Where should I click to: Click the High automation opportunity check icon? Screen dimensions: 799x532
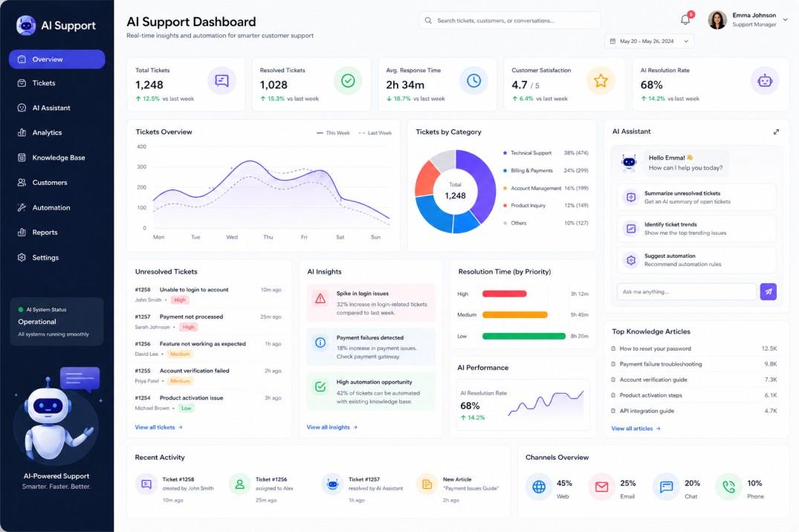320,387
